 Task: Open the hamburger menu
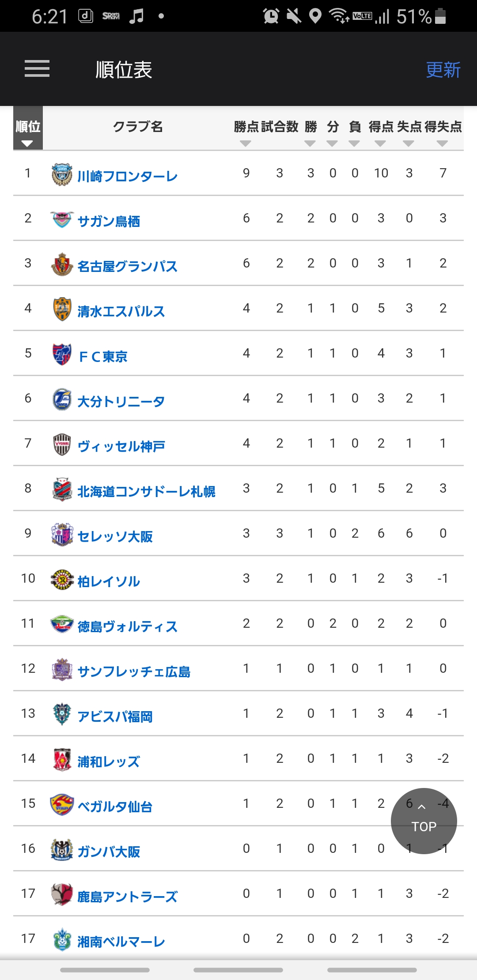(37, 69)
